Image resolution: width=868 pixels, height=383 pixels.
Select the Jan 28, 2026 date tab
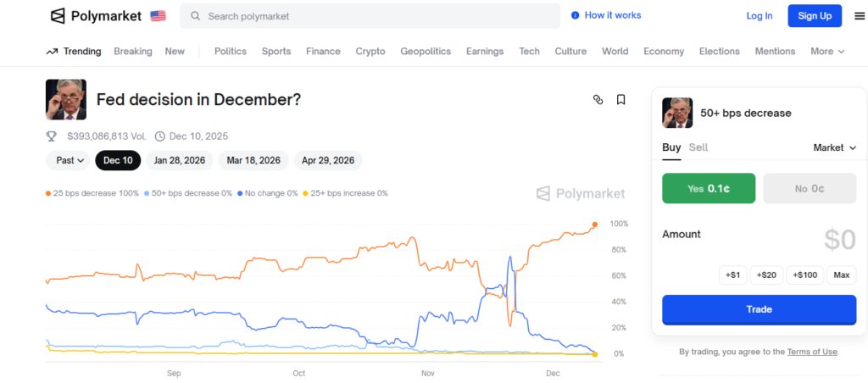(179, 160)
